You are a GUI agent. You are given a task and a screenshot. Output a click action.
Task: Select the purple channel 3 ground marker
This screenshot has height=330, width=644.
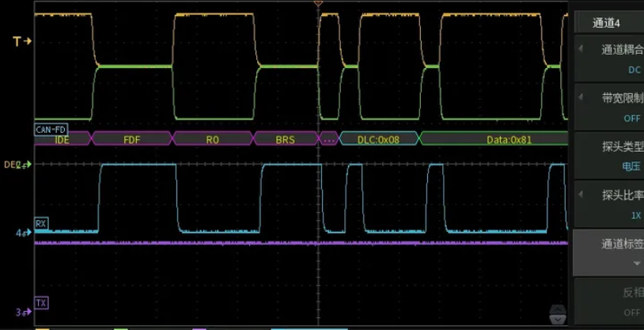click(24, 312)
